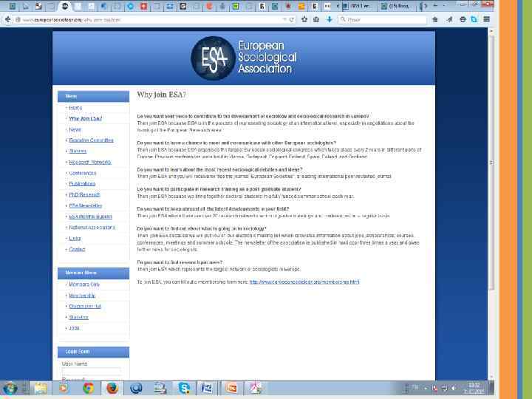Open the bookmarks list icon beside the star
This screenshot has height=399, width=532.
(316, 19)
